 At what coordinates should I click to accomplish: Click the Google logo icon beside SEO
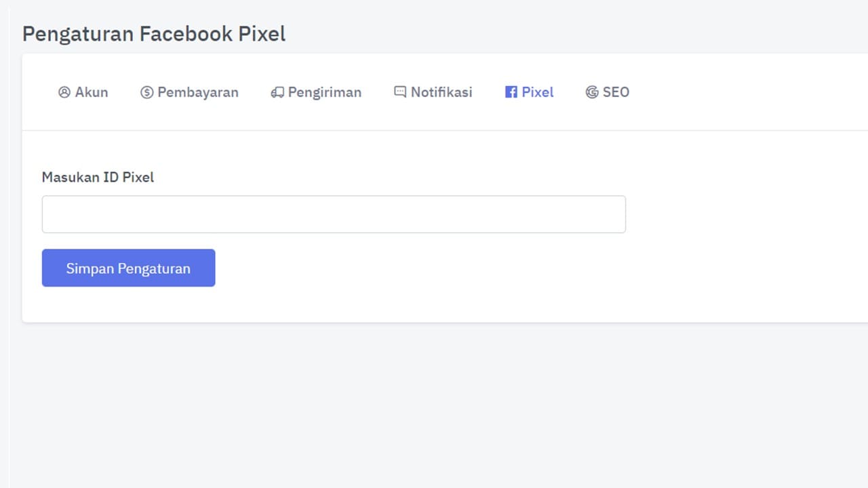[x=592, y=92]
